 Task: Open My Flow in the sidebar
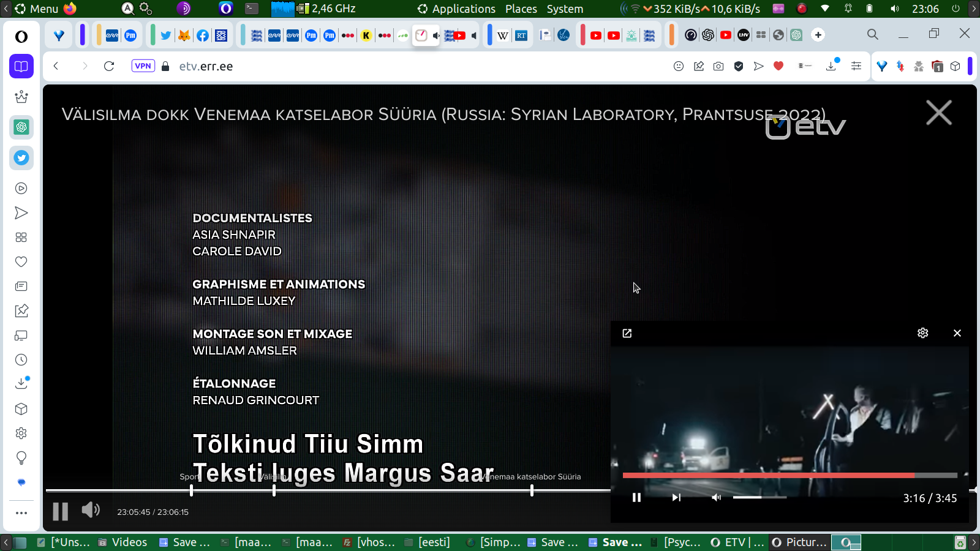[21, 213]
